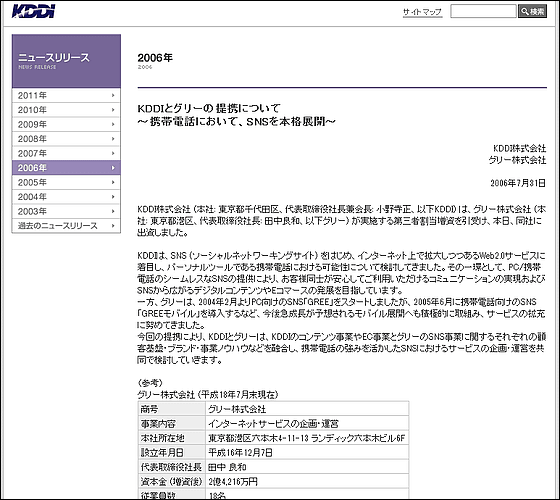Click the 商号 table header cell
This screenshot has height=500, width=560.
[x=172, y=409]
